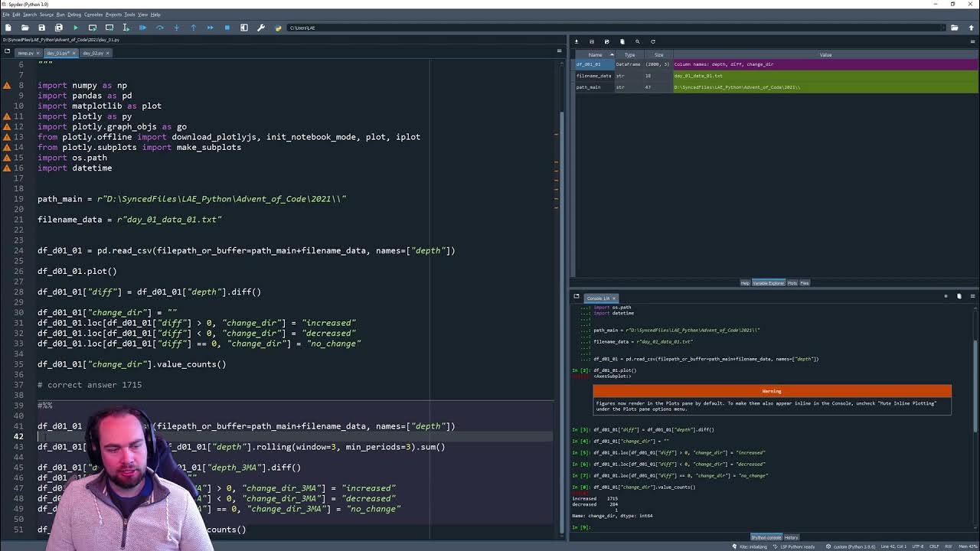Screen dimensions: 980x551
Task: Run the current cell
Action: tap(93, 28)
